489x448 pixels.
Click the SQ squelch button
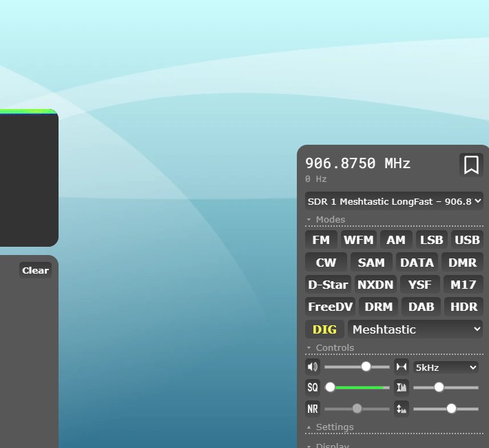point(313,387)
